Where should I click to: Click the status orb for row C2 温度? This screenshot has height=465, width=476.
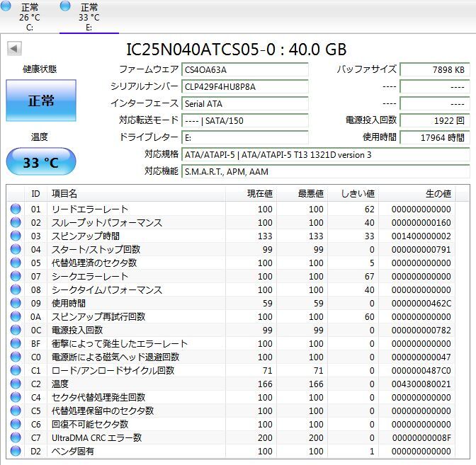(16, 384)
